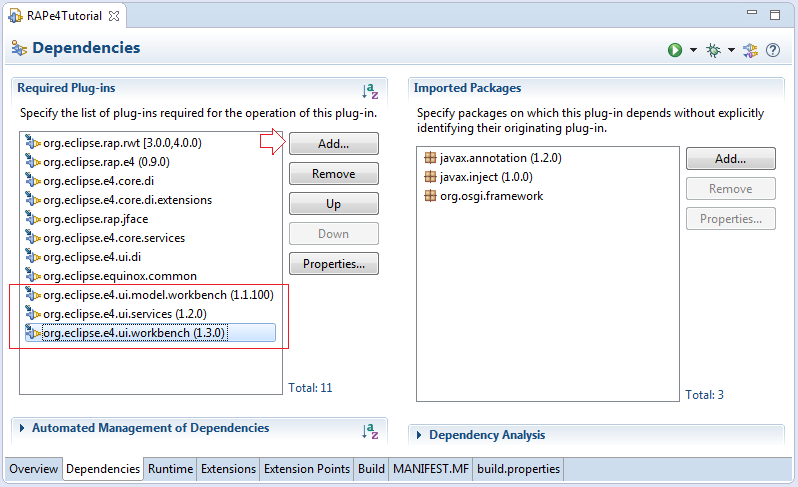Open the Help question mark icon
798x487 pixels.
(773, 50)
